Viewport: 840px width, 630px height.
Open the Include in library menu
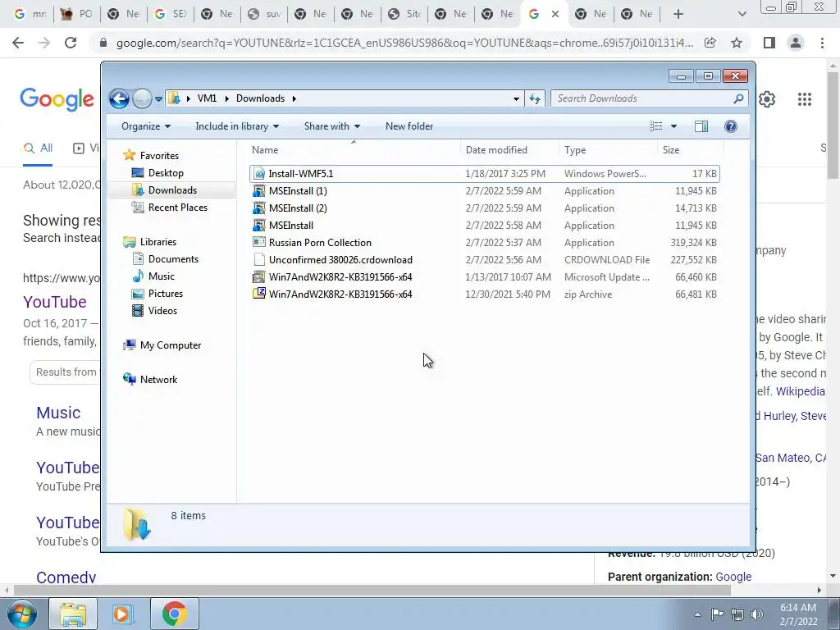tap(237, 126)
